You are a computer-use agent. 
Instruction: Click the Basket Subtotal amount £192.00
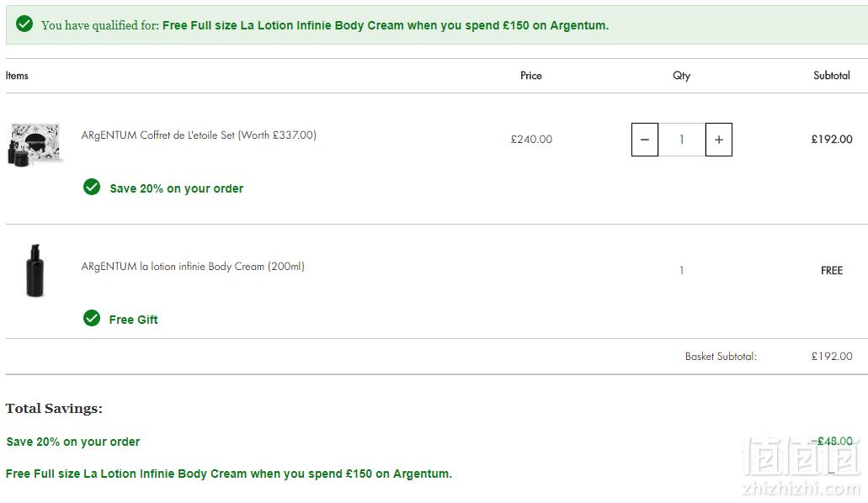[x=832, y=357]
